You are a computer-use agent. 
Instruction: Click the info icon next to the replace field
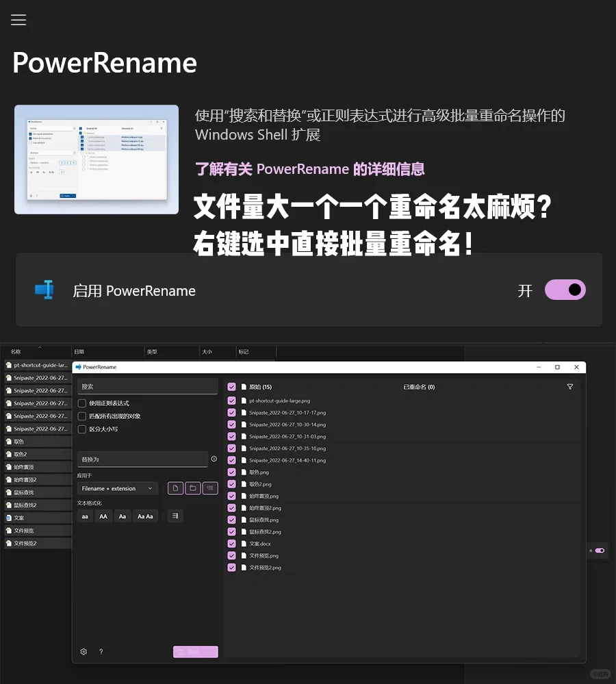(x=214, y=459)
